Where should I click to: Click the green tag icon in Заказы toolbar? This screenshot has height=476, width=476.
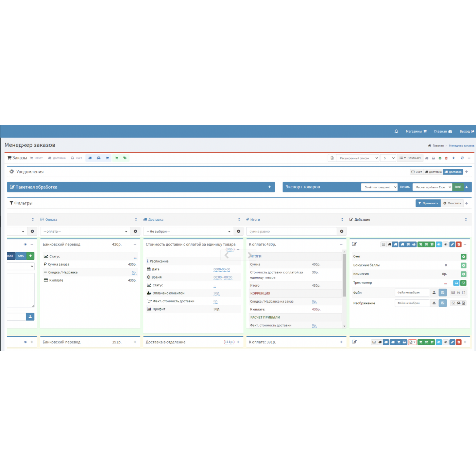(125, 158)
